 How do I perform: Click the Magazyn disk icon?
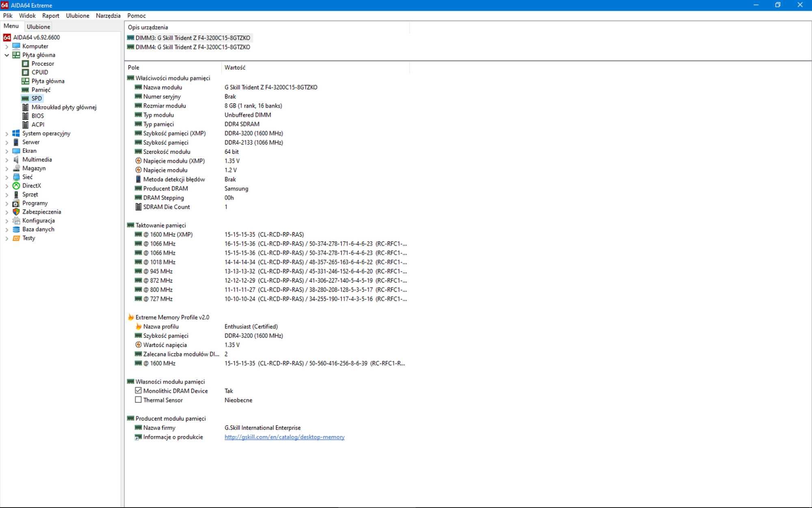tap(16, 168)
